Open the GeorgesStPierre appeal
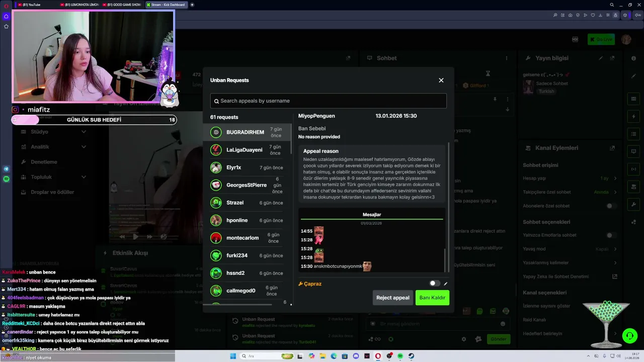The image size is (644, 362). coord(247,185)
